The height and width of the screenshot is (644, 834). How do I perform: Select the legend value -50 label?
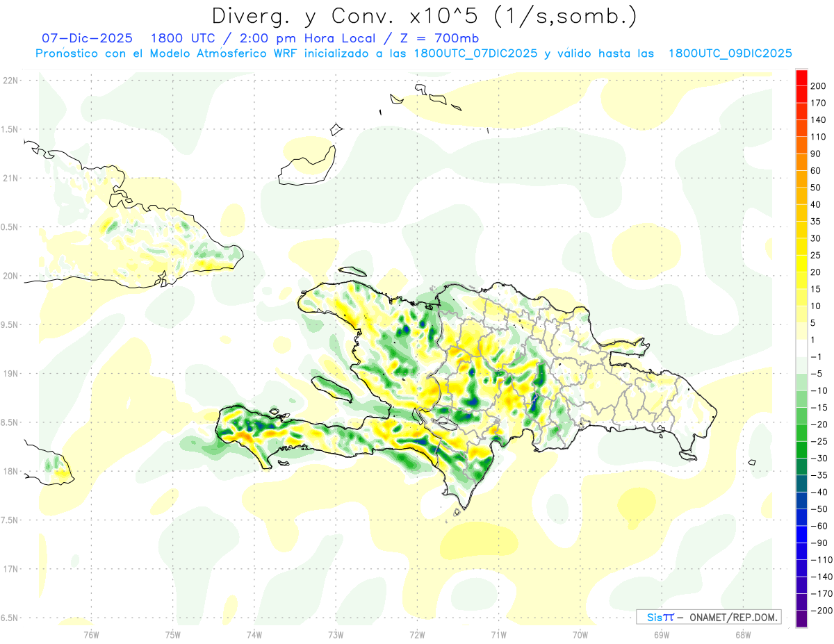pyautogui.click(x=819, y=509)
